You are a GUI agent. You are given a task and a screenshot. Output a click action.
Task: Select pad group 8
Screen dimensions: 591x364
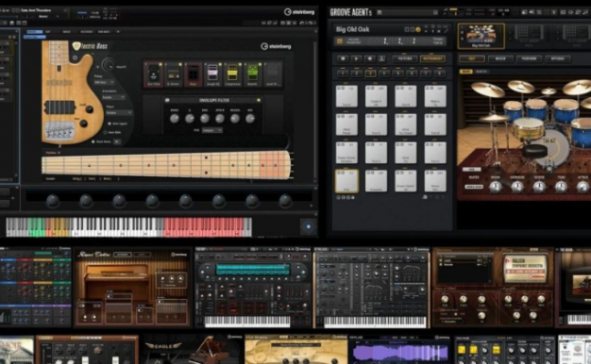click(x=439, y=74)
